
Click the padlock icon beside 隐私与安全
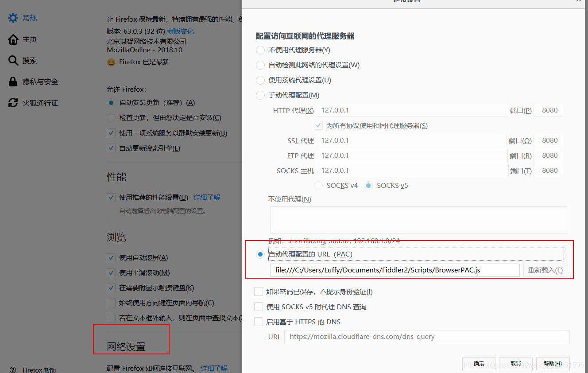click(13, 82)
